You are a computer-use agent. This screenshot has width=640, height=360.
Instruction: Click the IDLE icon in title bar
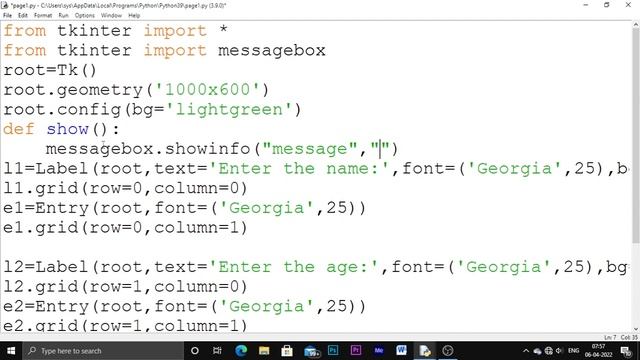click(x=5, y=5)
